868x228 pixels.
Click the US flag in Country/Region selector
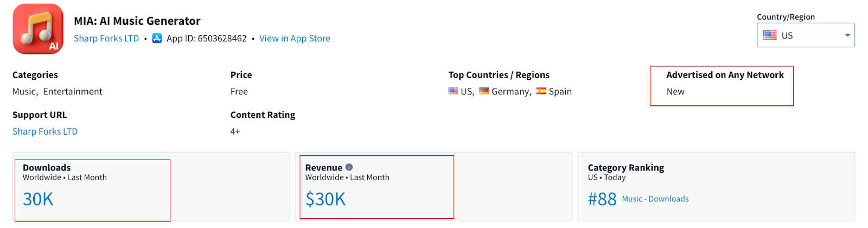pyautogui.click(x=770, y=35)
